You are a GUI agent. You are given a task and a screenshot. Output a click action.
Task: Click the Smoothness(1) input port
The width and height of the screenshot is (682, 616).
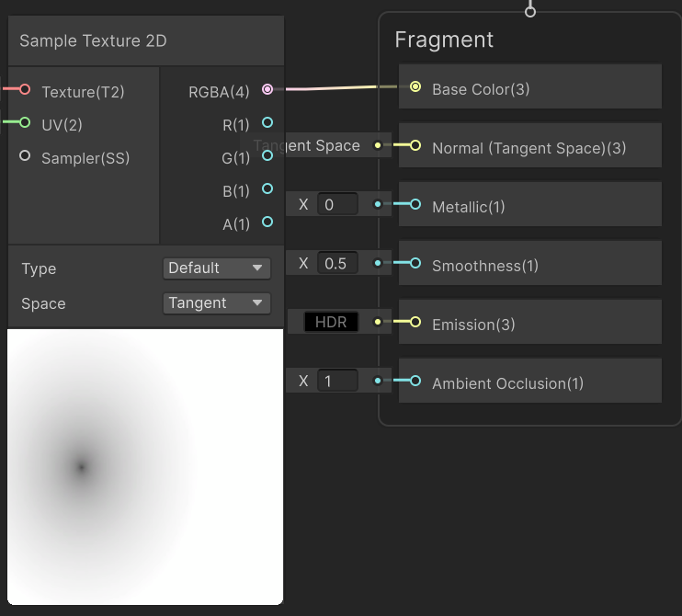[x=415, y=263]
